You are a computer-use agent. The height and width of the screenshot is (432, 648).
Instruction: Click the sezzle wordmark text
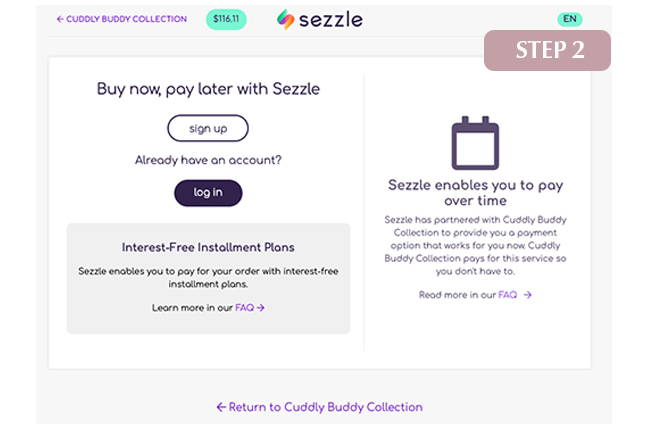(x=331, y=20)
